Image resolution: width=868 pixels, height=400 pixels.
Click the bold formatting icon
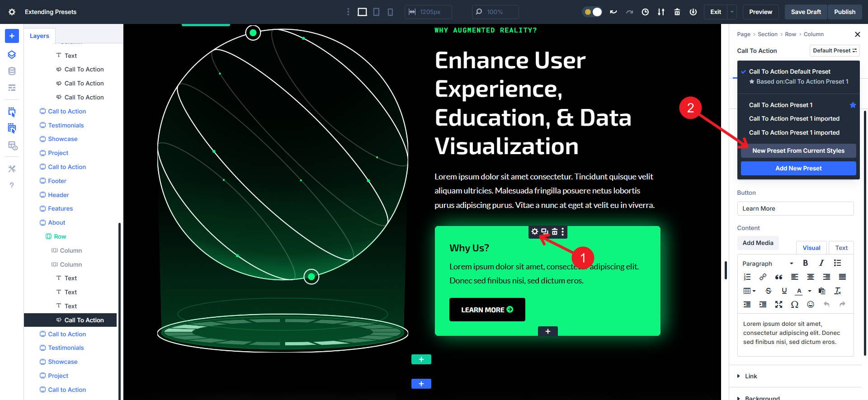click(805, 263)
